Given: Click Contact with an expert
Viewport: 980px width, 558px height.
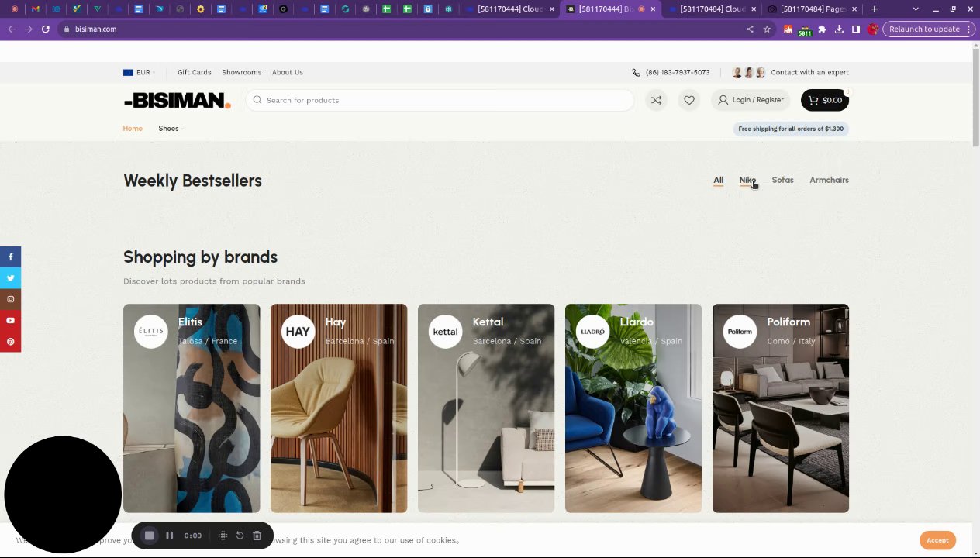Looking at the screenshot, I should [x=809, y=72].
